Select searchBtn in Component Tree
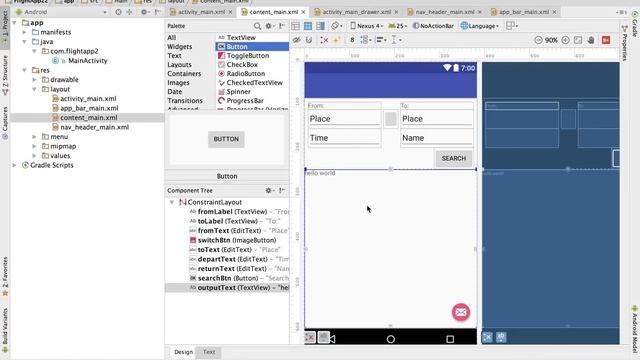Viewport: 640px width, 360px height. (x=239, y=278)
